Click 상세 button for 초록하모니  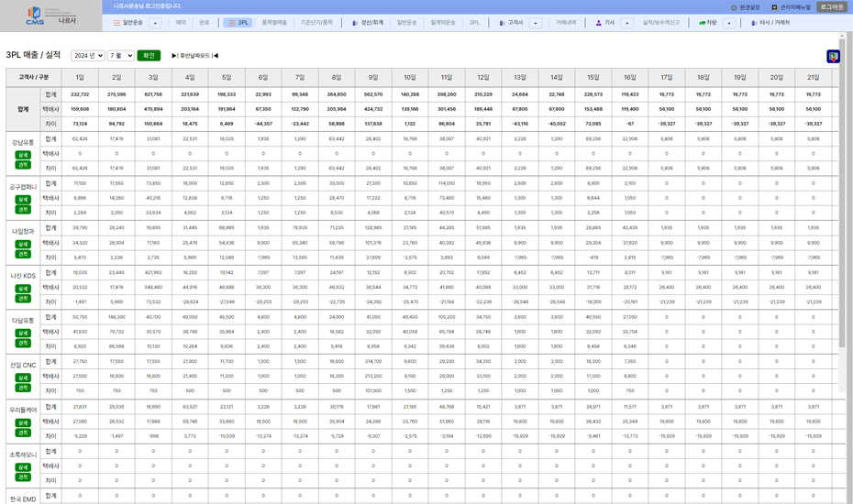(x=23, y=467)
